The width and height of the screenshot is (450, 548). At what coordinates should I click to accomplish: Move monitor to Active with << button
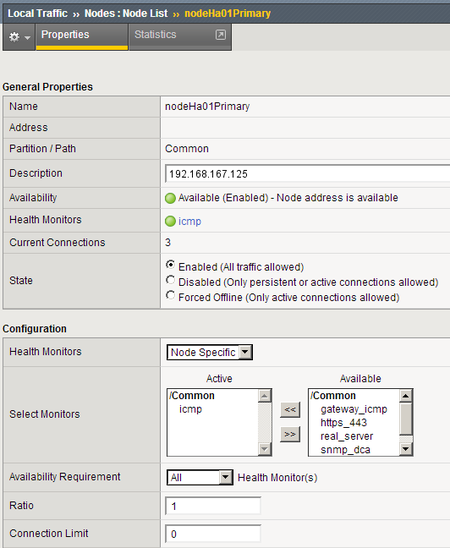coord(290,410)
